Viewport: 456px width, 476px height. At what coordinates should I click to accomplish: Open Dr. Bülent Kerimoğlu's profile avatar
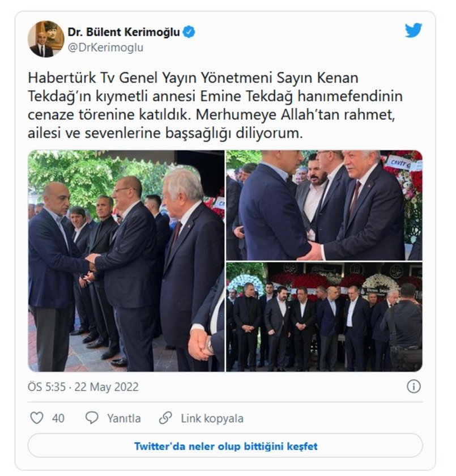pos(46,39)
